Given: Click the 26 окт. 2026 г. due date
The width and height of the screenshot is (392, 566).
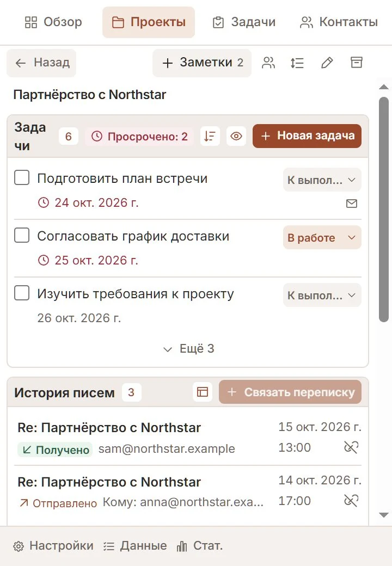Looking at the screenshot, I should [79, 318].
